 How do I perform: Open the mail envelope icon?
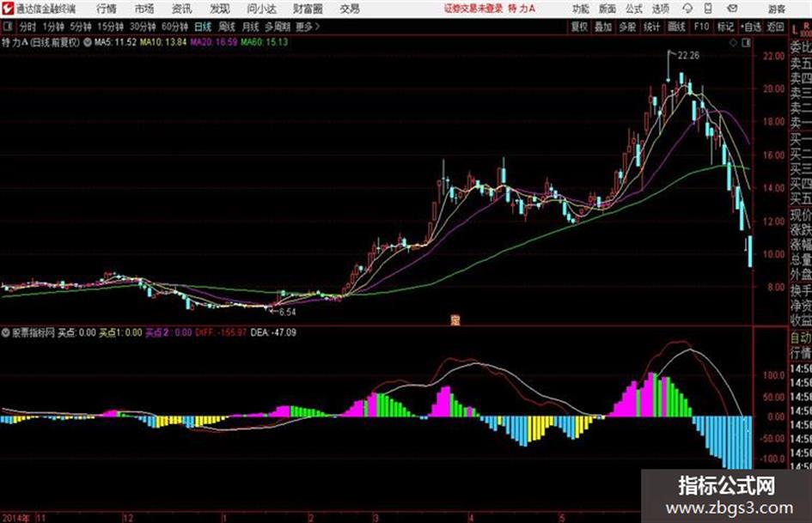[732, 9]
